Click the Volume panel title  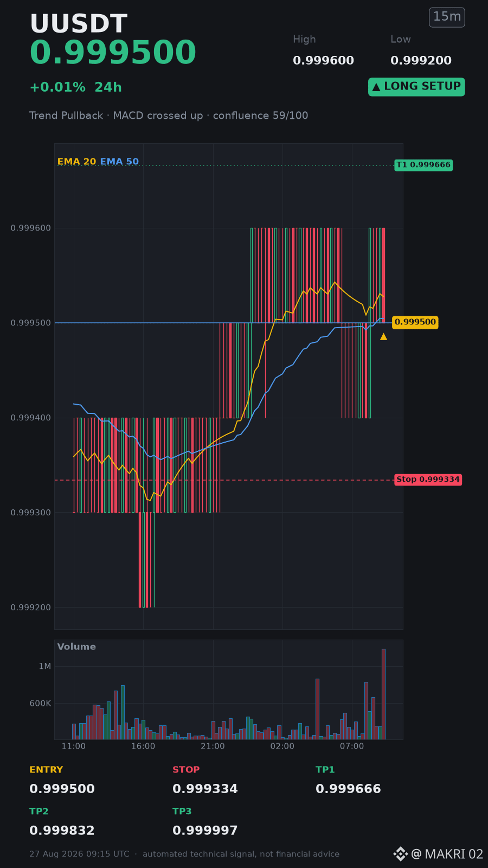tap(76, 647)
